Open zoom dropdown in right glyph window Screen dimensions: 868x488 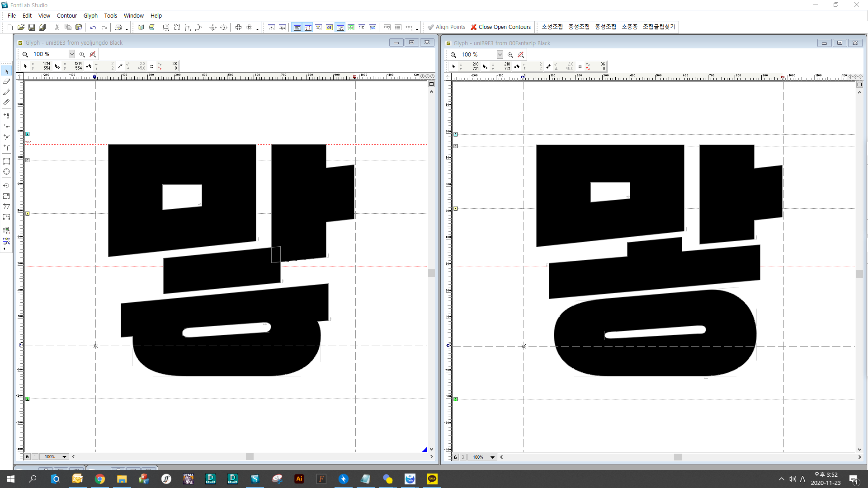(x=500, y=55)
